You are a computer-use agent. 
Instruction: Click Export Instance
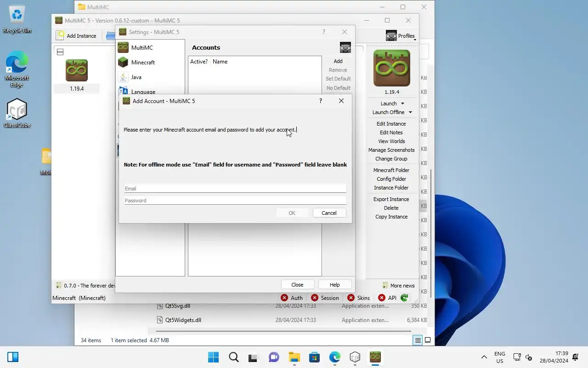(391, 199)
